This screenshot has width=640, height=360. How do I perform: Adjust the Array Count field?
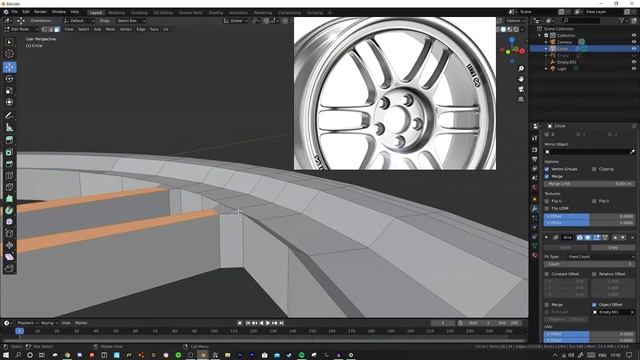coord(589,264)
